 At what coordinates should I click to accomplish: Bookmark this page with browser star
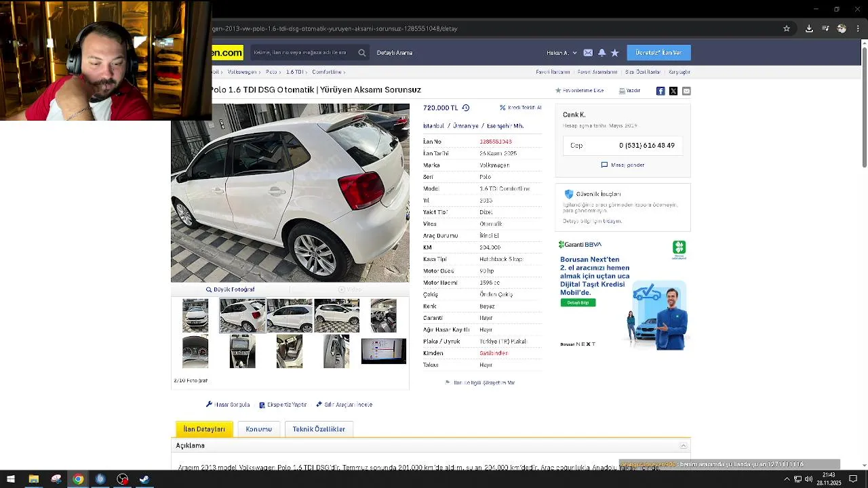coord(787,28)
